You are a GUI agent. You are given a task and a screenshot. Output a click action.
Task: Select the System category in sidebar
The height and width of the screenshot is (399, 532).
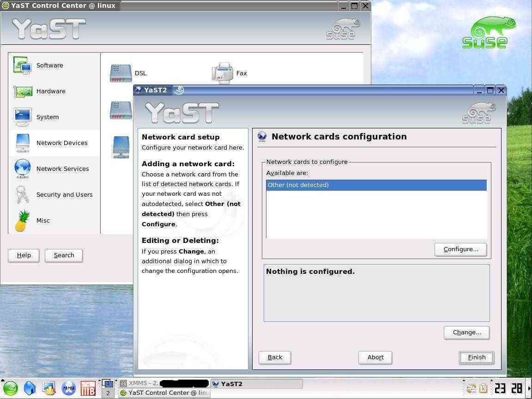[x=54, y=117]
